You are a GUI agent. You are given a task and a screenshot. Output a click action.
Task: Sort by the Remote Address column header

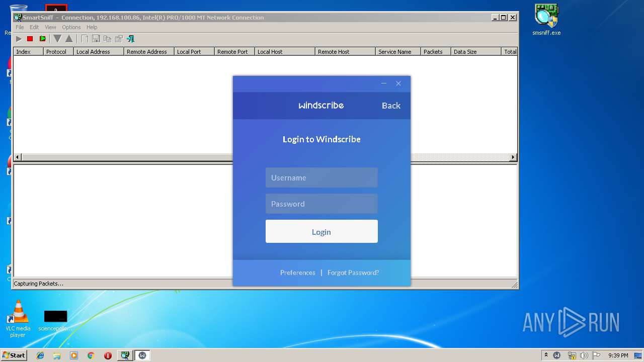pyautogui.click(x=149, y=51)
